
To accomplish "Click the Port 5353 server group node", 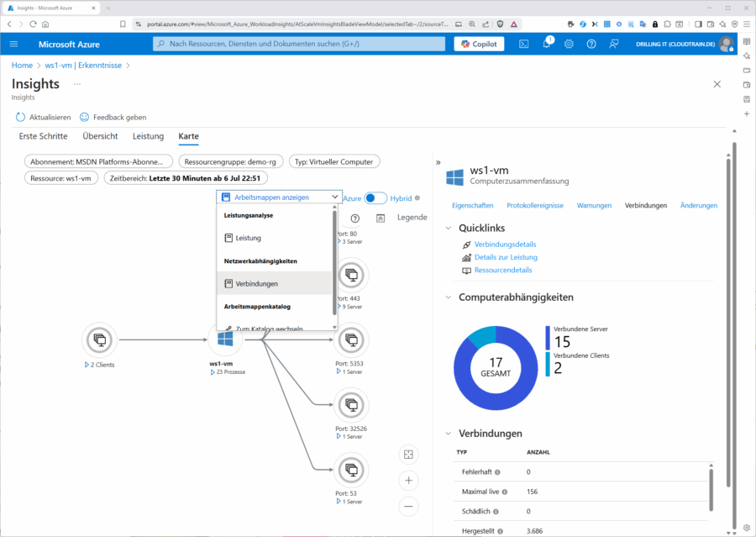I will (351, 340).
